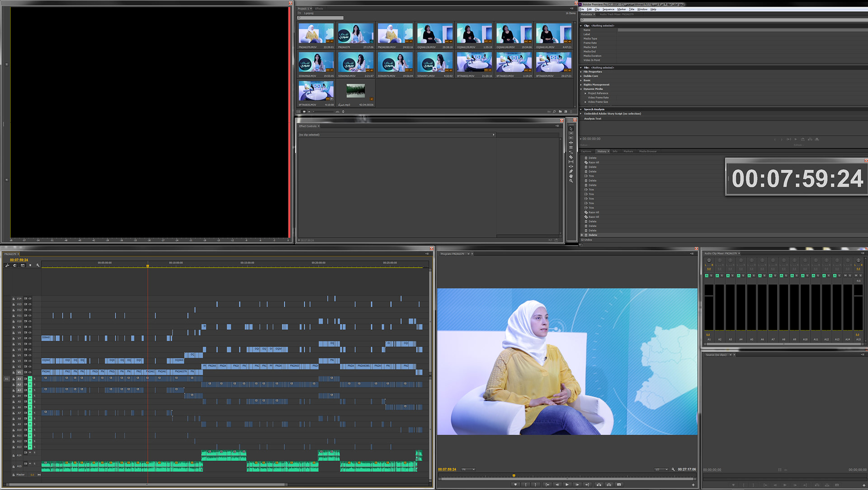The width and height of the screenshot is (868, 490).
Task: Open the Window menu
Action: 642,9
